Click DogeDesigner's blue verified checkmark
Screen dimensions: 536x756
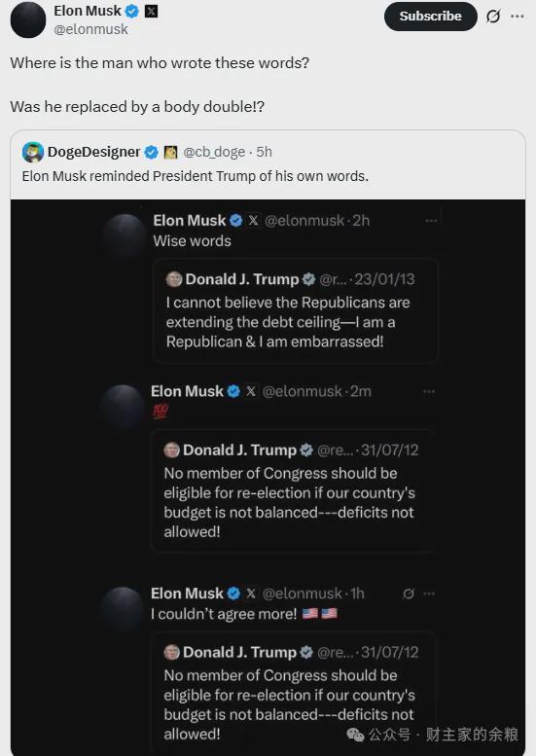pos(152,153)
